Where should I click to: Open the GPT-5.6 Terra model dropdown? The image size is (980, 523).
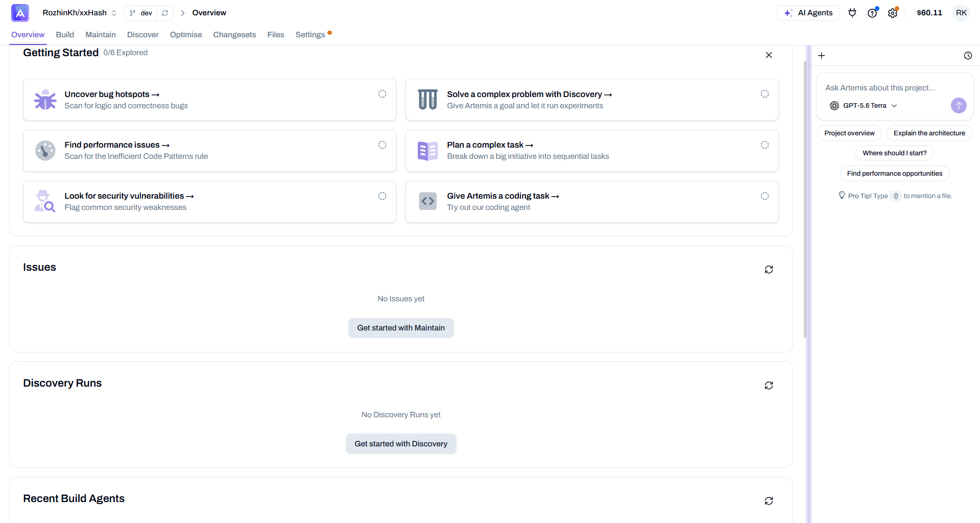coord(864,106)
